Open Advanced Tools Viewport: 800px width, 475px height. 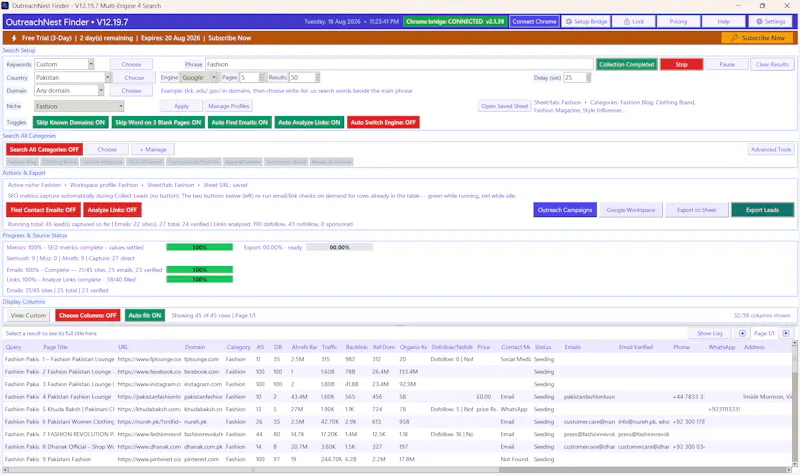pos(770,149)
